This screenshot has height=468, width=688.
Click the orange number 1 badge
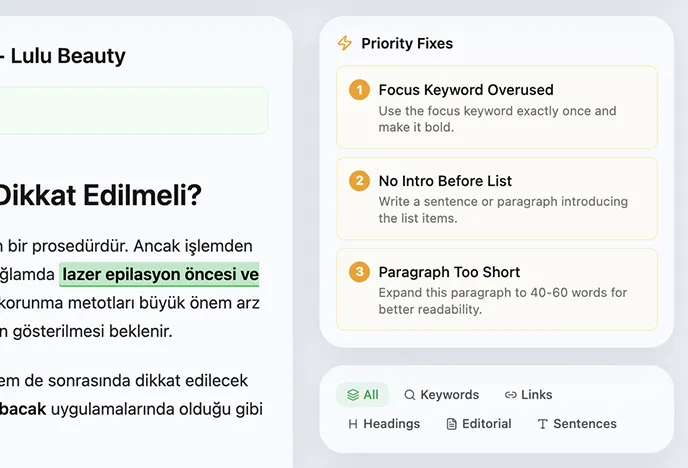click(x=358, y=90)
